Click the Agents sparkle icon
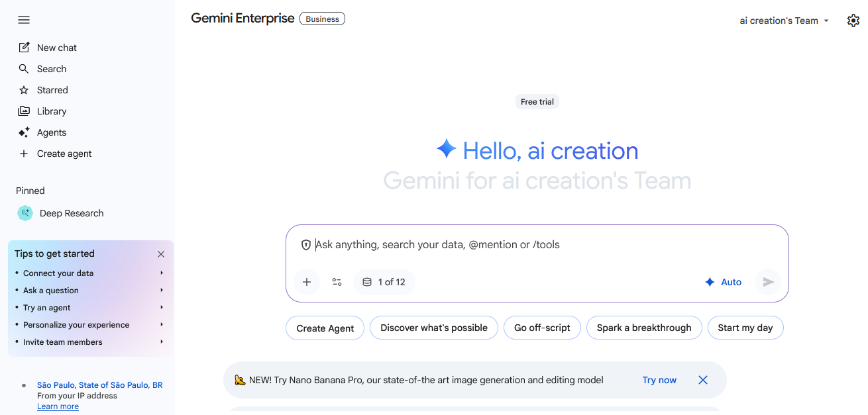 (24, 132)
